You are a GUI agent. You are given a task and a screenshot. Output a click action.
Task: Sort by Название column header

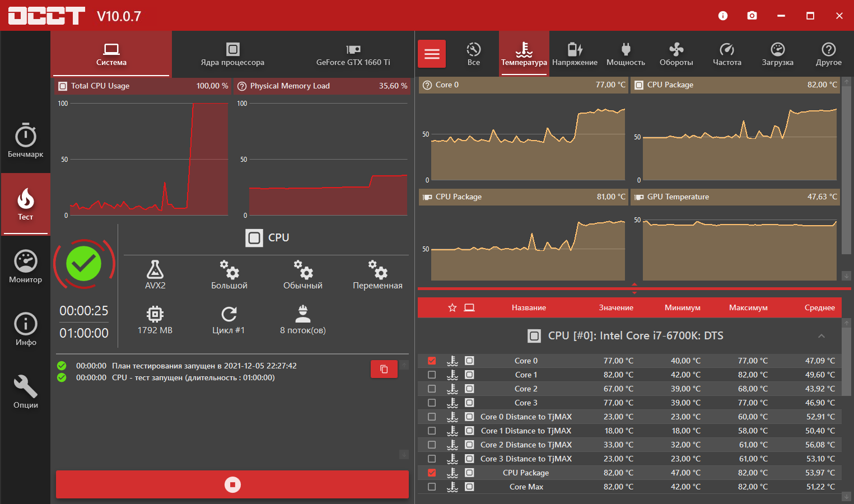point(529,307)
